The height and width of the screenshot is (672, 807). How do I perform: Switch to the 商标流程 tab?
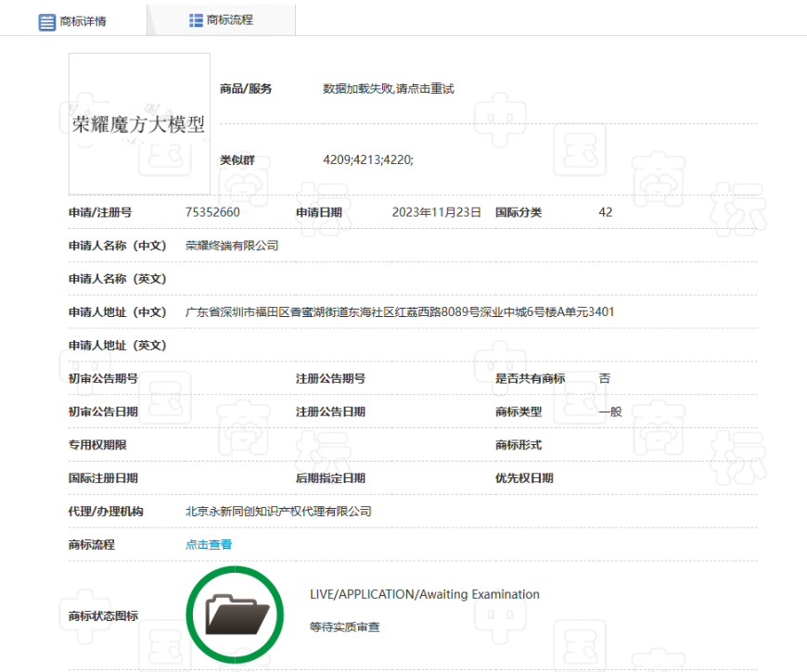222,20
